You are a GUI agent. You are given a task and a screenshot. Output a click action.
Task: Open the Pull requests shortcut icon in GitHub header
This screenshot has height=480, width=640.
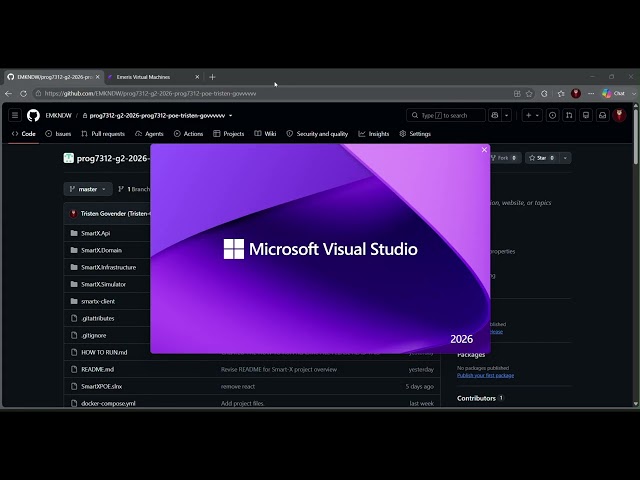coord(569,116)
